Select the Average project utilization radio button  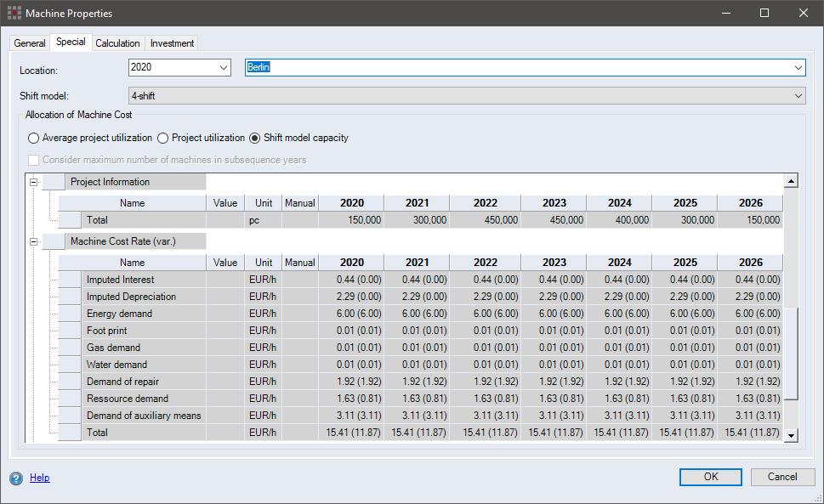coord(33,138)
